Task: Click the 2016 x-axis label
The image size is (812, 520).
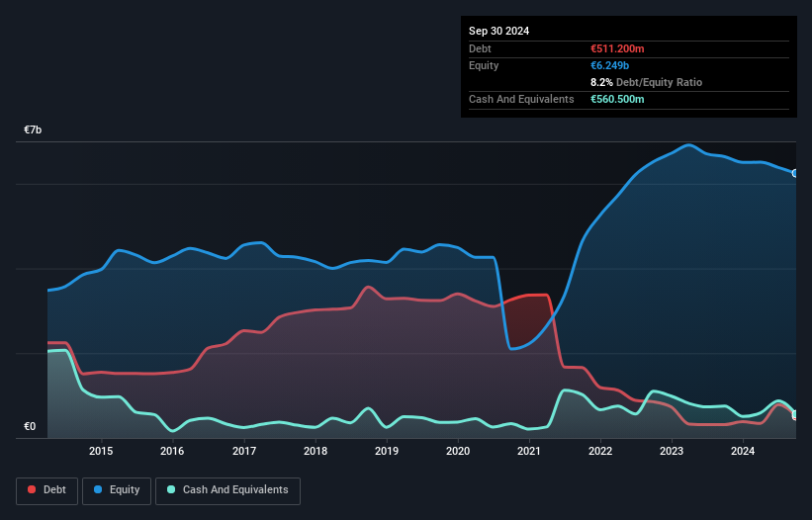Action: coord(172,451)
